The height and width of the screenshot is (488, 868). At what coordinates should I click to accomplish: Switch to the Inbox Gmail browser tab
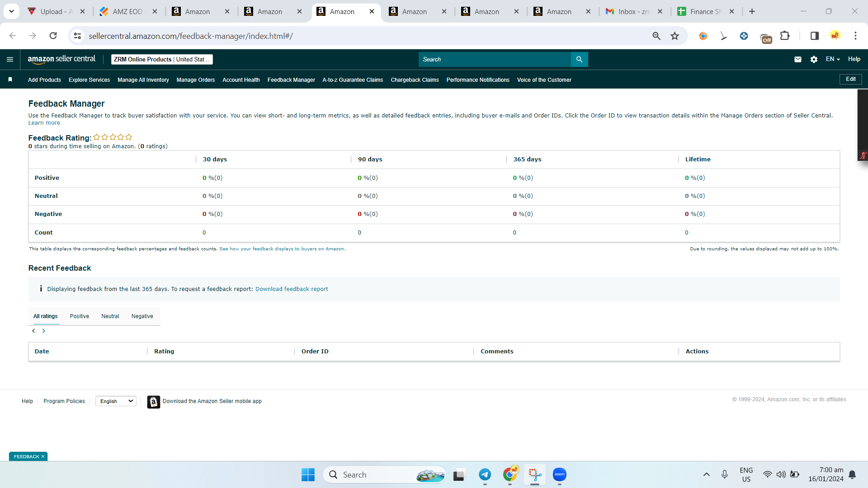click(x=634, y=12)
